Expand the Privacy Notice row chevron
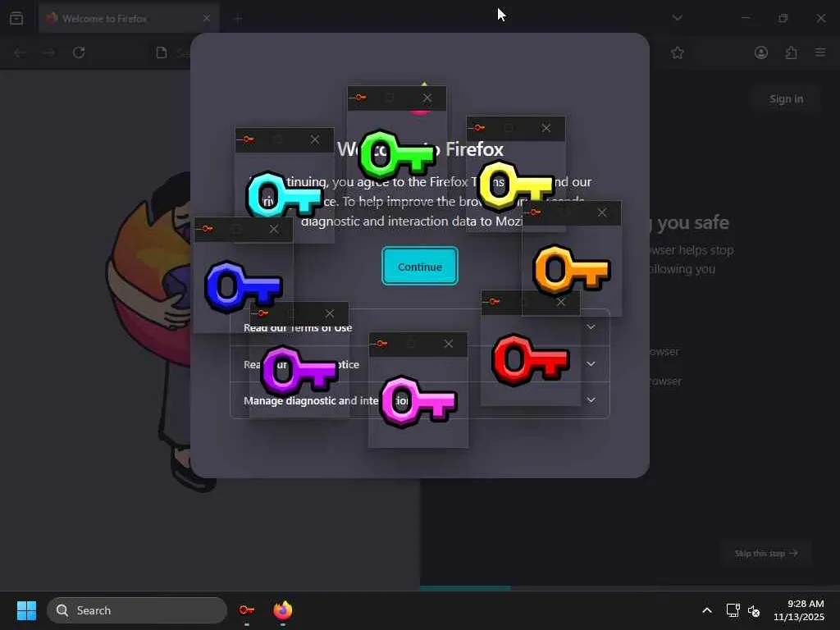 (591, 363)
